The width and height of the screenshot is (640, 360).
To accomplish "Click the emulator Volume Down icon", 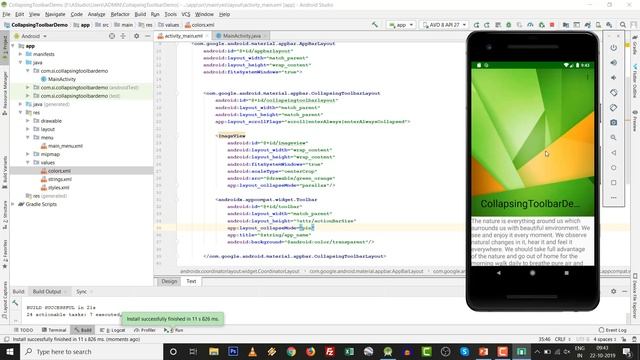I will (x=613, y=78).
